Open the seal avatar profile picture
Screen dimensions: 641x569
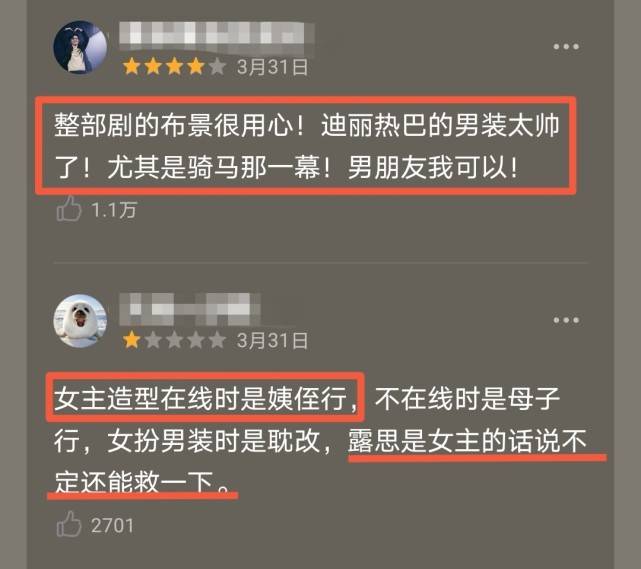pyautogui.click(x=81, y=321)
